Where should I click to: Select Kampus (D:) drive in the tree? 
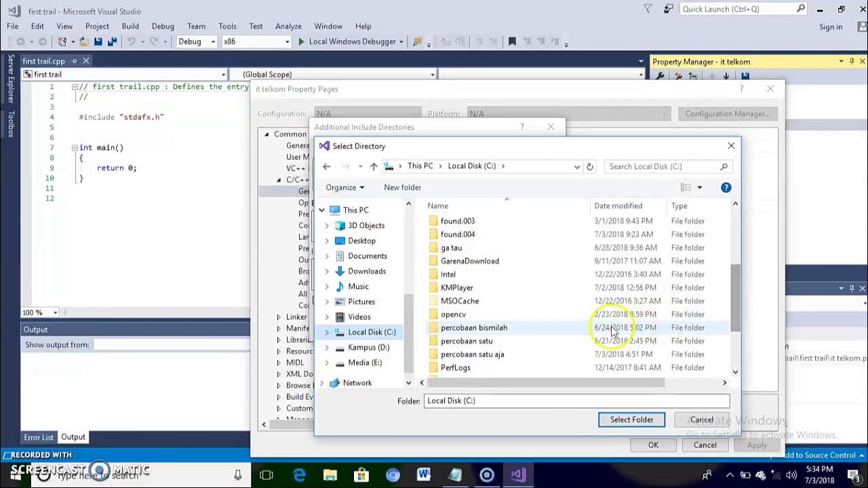[x=368, y=347]
